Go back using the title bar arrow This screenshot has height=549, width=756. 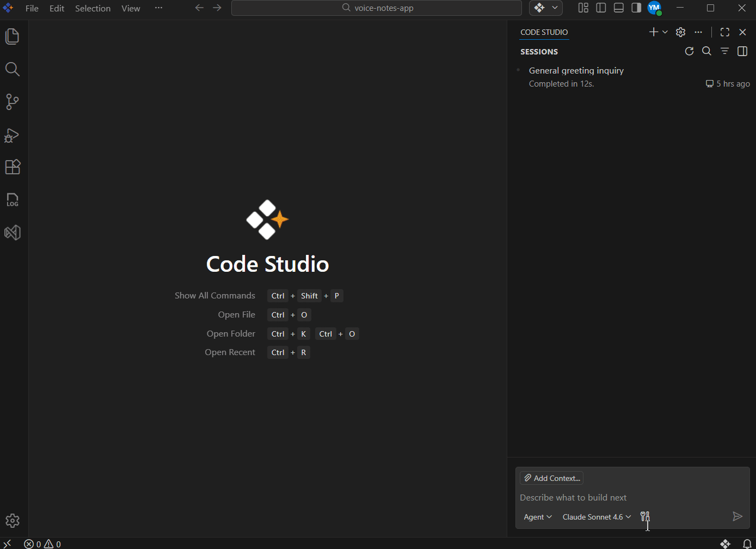point(200,8)
